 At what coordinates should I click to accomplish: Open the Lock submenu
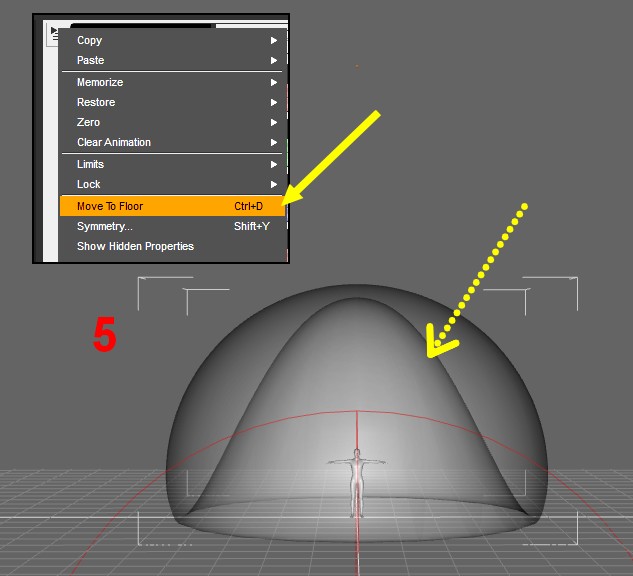click(x=173, y=184)
